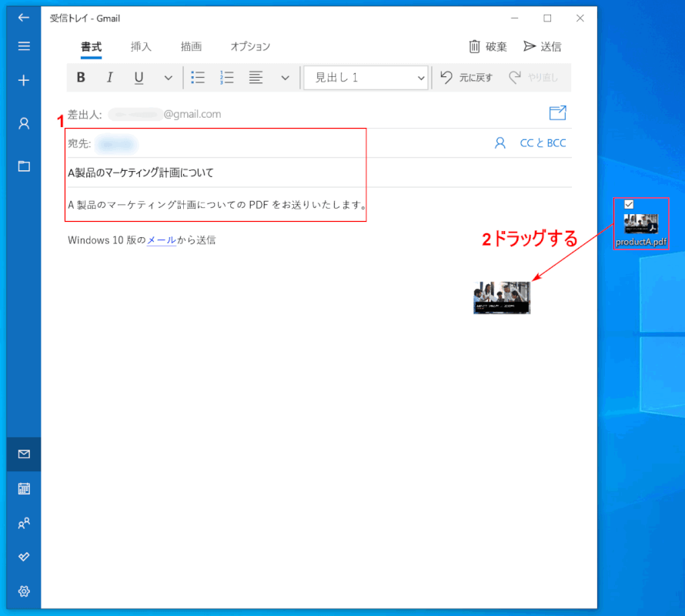Open the メール link in the signature
This screenshot has height=616, width=685.
pos(162,240)
